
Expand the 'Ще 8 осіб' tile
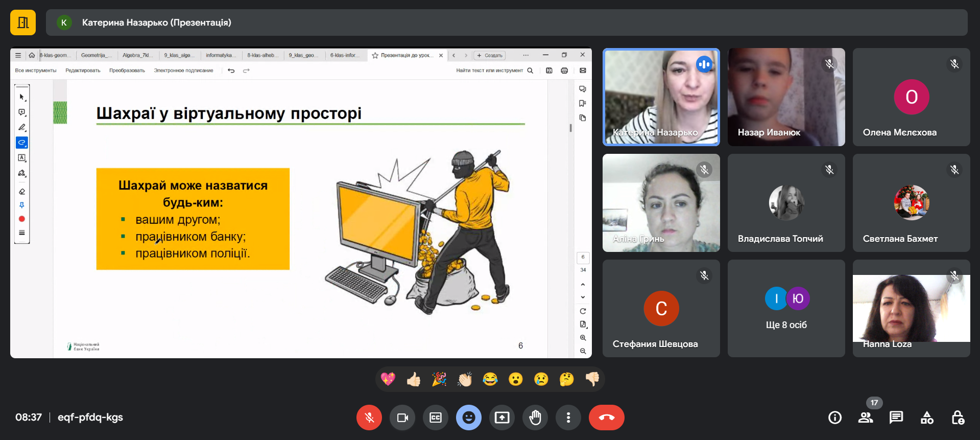(x=786, y=308)
